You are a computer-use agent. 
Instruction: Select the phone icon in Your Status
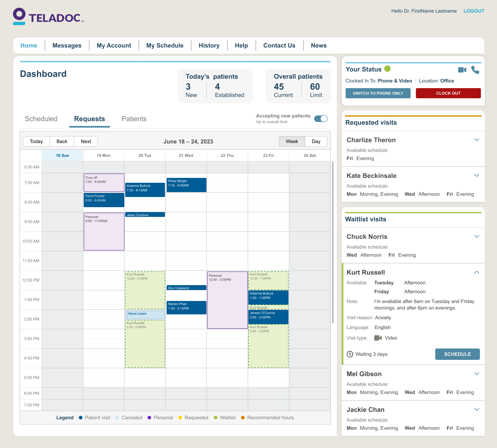point(476,70)
